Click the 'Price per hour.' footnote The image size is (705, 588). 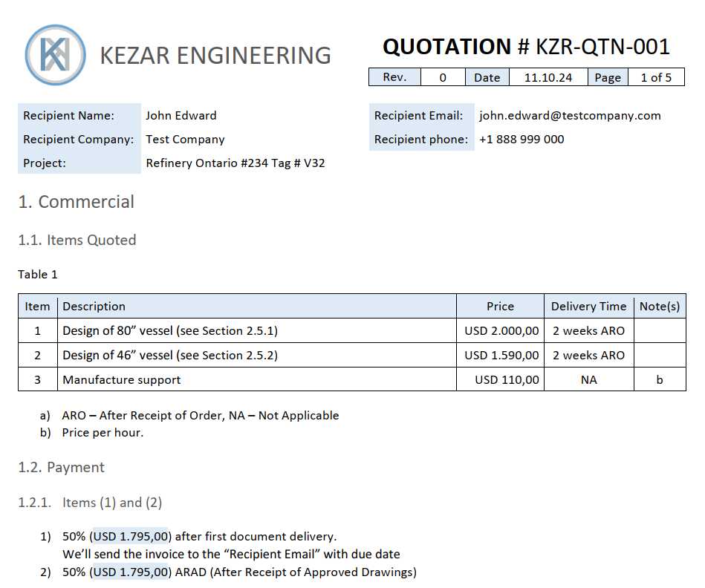(103, 433)
